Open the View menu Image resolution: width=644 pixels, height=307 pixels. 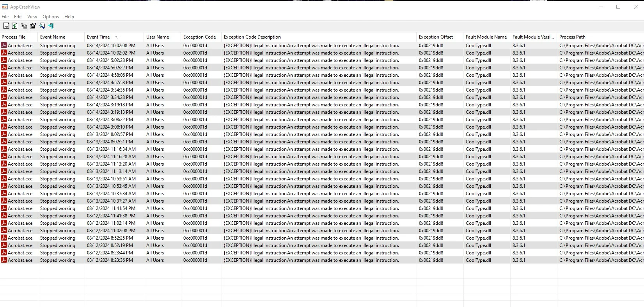tap(32, 17)
